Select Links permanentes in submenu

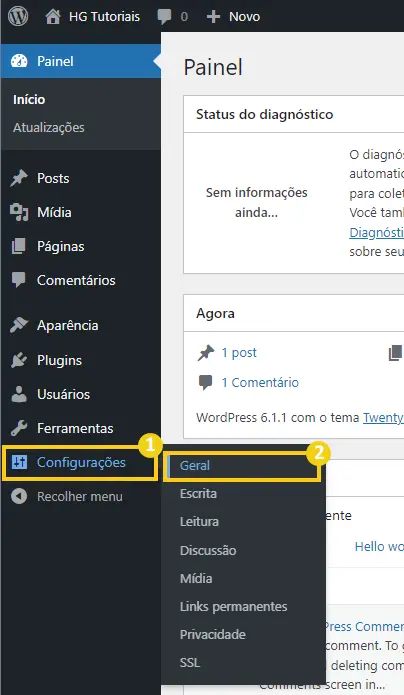(234, 606)
